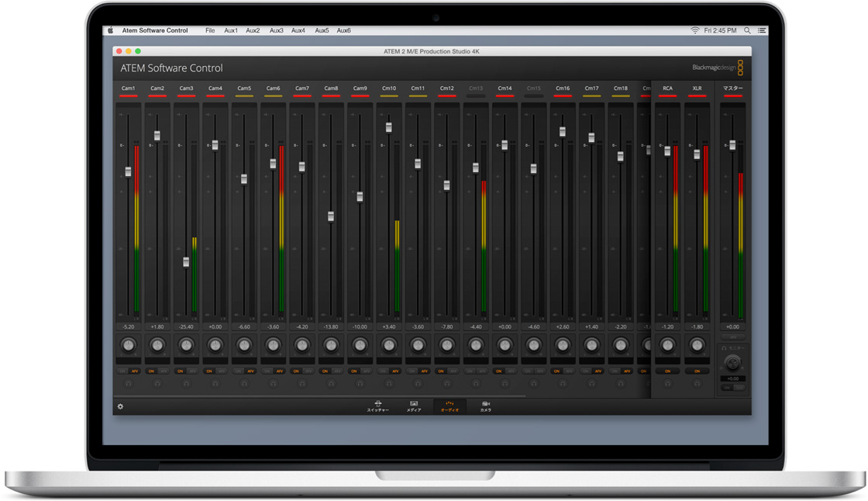The image size is (868, 501).
Task: Click the Cam8 level value -13.80
Action: point(331,327)
